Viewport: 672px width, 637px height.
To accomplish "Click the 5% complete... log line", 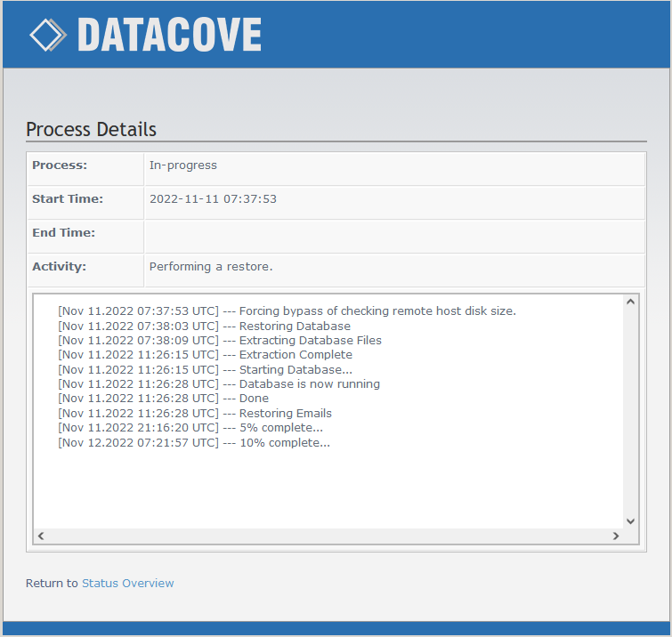I will pyautogui.click(x=190, y=428).
